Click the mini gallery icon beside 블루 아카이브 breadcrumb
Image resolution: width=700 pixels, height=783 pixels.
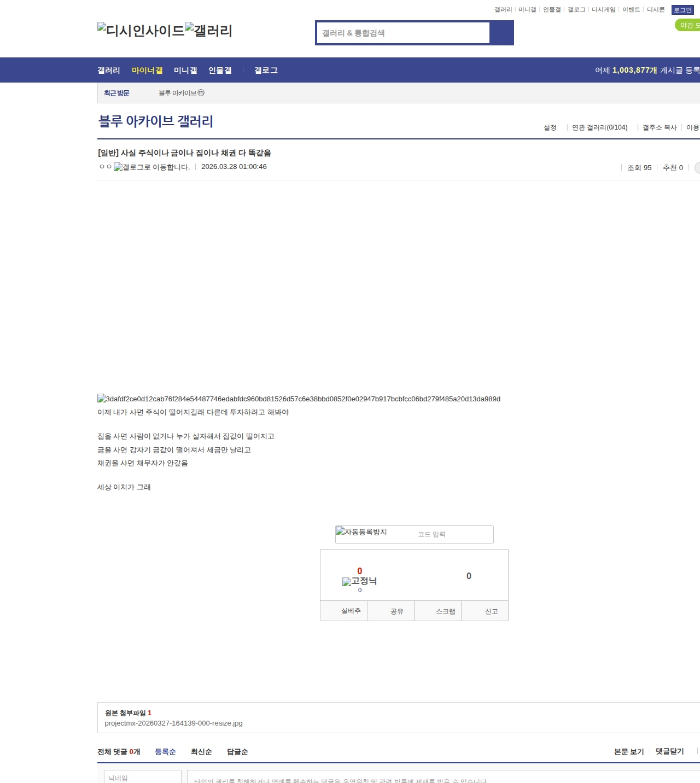(201, 93)
